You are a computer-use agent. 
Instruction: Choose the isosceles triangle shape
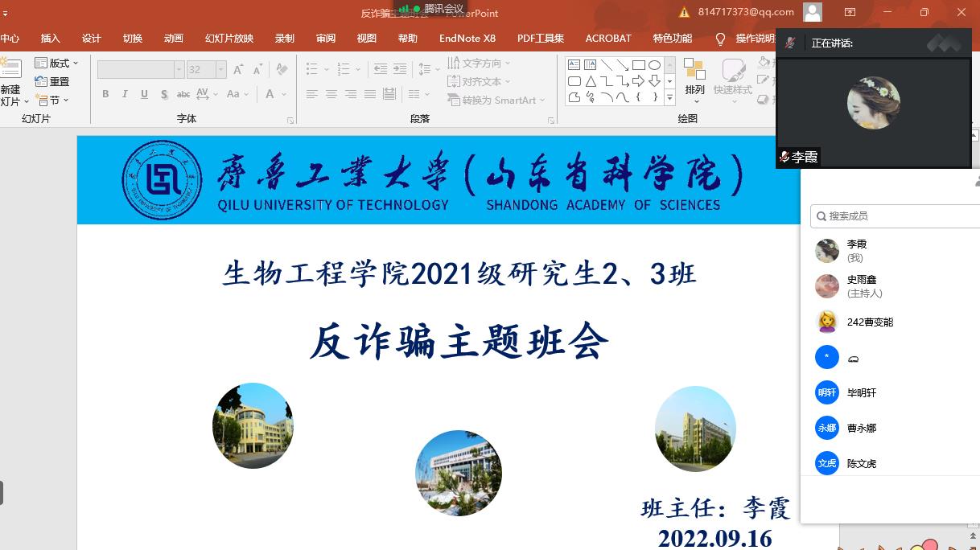pos(591,81)
